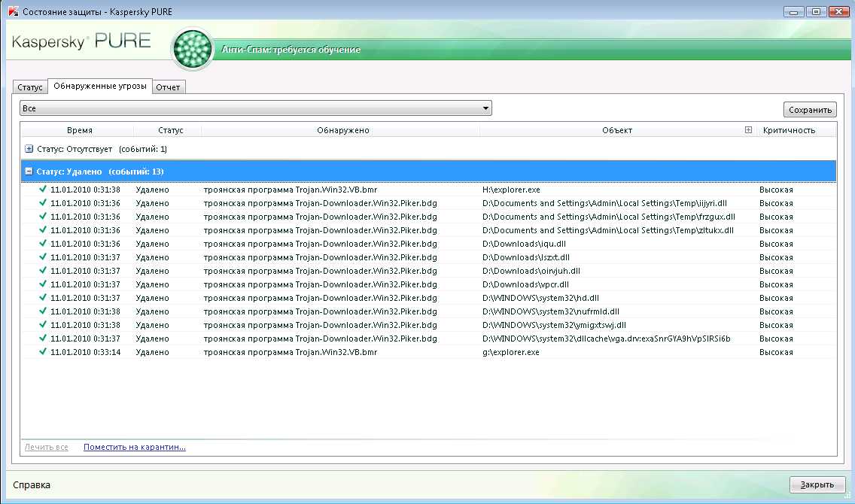This screenshot has height=504, width=855.
Task: Select the row with H:\explorer.exe
Action: (x=428, y=190)
